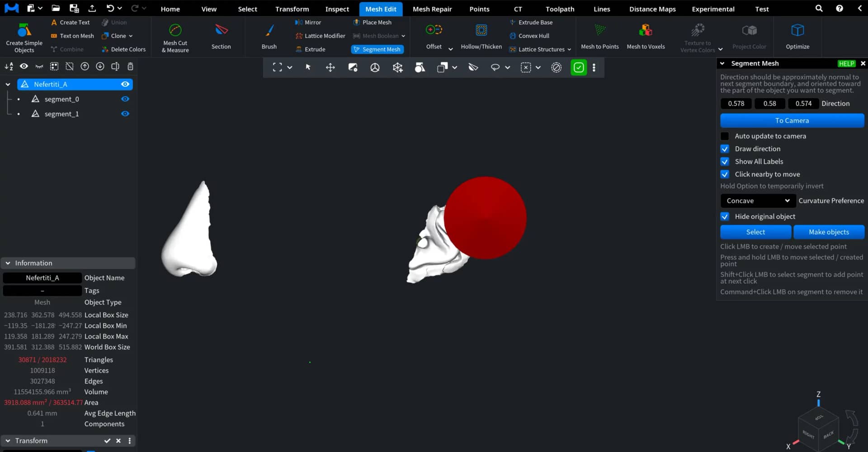Expand the Offset dropdown arrow
Image resolution: width=868 pixels, height=452 pixels.
[x=451, y=49]
